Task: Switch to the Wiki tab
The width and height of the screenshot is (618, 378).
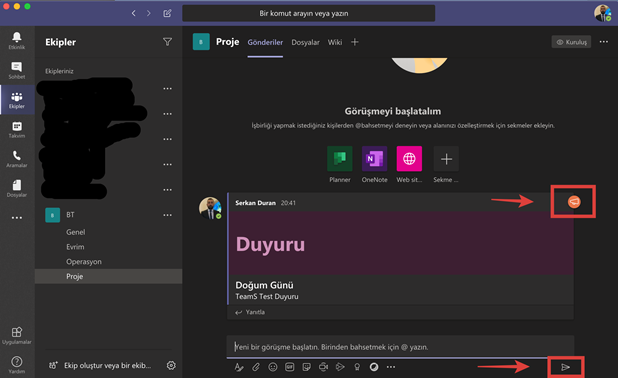Action: coord(335,42)
